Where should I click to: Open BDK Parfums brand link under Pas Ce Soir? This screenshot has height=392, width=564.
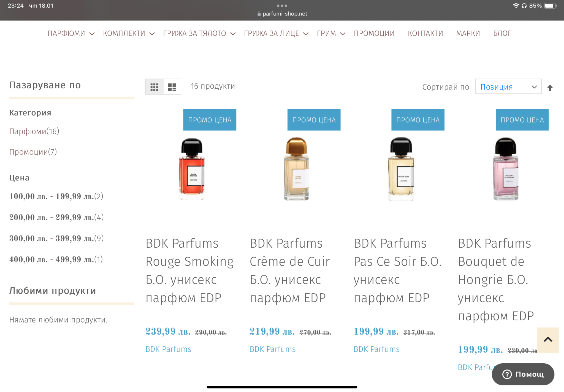pyautogui.click(x=376, y=349)
